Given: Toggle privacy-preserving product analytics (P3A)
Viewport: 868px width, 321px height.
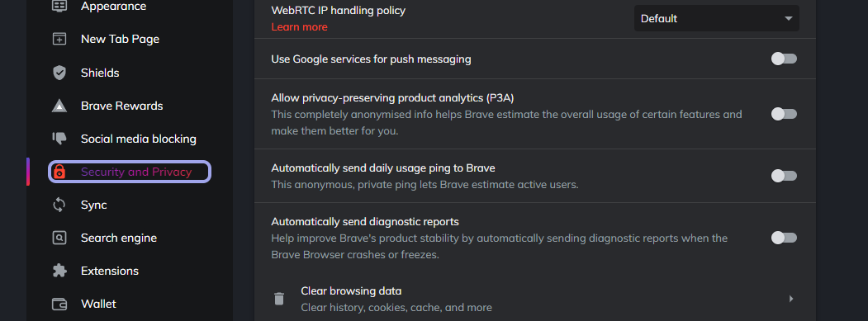Looking at the screenshot, I should coord(784,114).
